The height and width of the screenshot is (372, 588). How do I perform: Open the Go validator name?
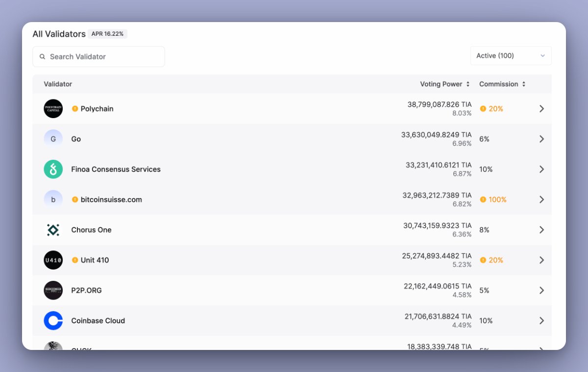pos(76,139)
